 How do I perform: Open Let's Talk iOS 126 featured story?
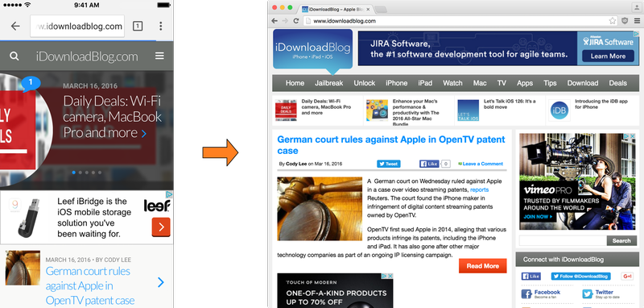coord(510,104)
